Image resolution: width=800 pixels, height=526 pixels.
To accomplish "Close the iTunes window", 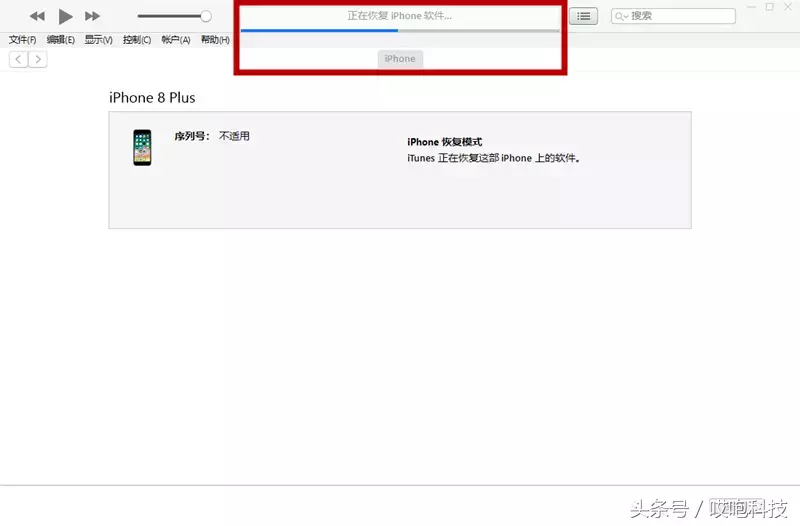I will click(788, 7).
